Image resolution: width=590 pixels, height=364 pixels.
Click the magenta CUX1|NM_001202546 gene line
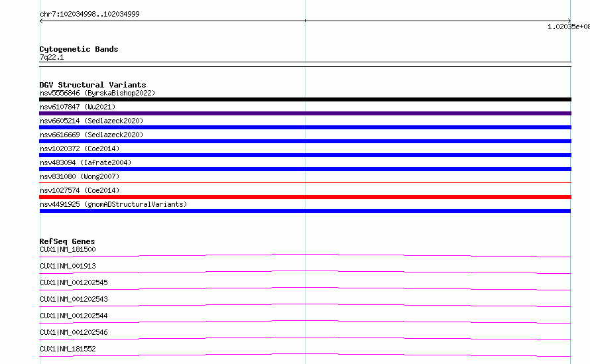(x=305, y=338)
